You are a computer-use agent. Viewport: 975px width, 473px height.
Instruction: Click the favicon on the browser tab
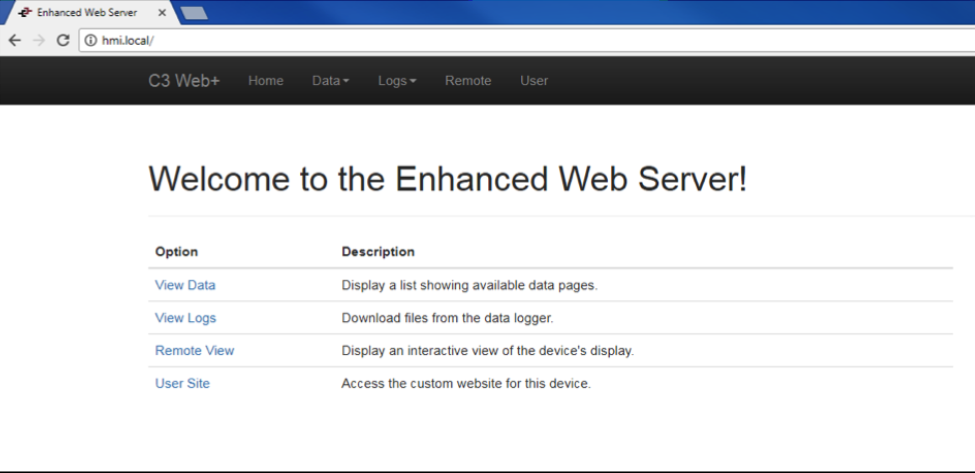tap(25, 12)
